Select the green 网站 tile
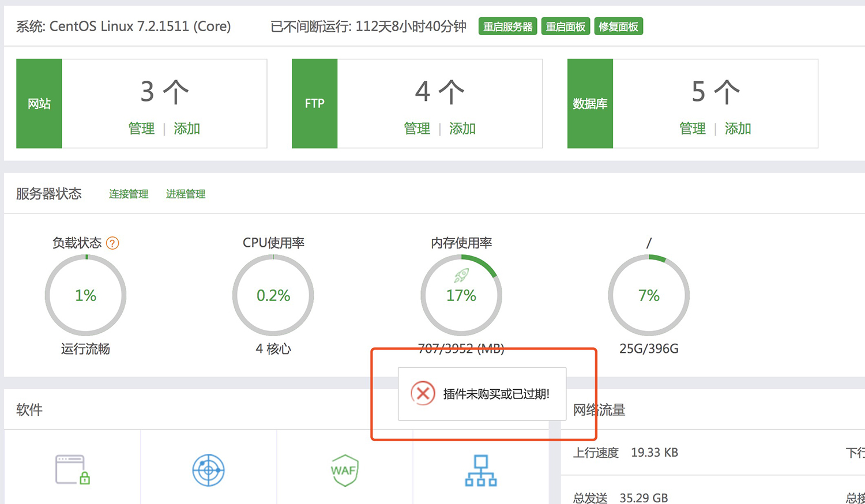Screen dimensions: 865x504 point(39,104)
